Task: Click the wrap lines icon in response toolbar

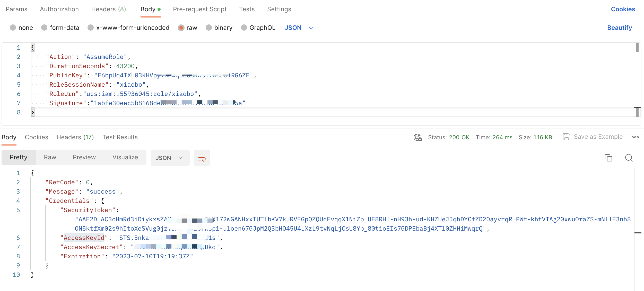Action: point(202,158)
